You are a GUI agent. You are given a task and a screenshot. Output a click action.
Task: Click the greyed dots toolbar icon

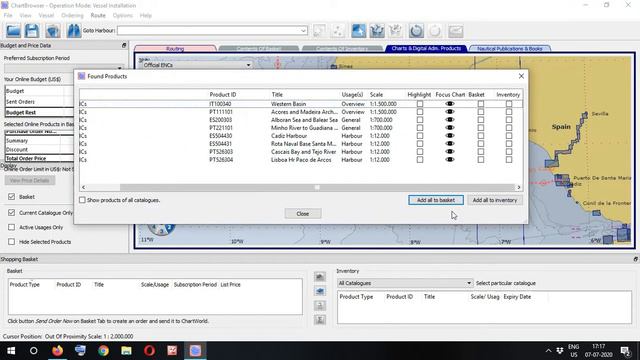click(338, 31)
